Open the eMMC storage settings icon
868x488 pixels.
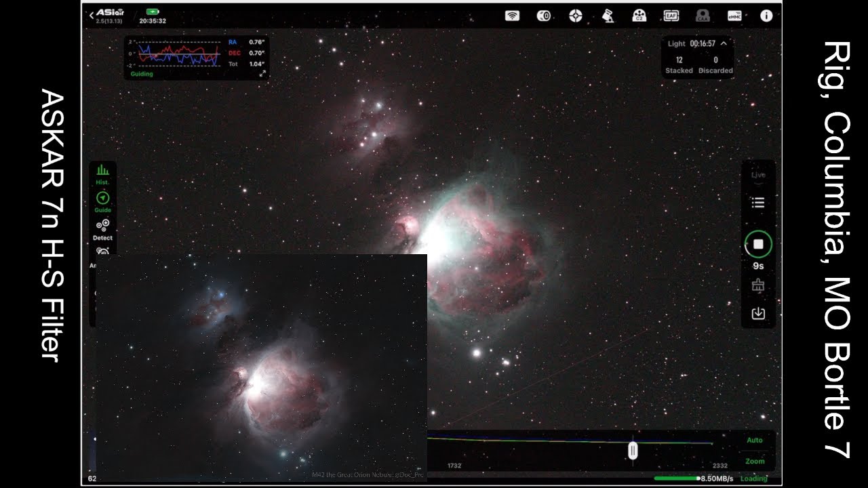tap(734, 16)
